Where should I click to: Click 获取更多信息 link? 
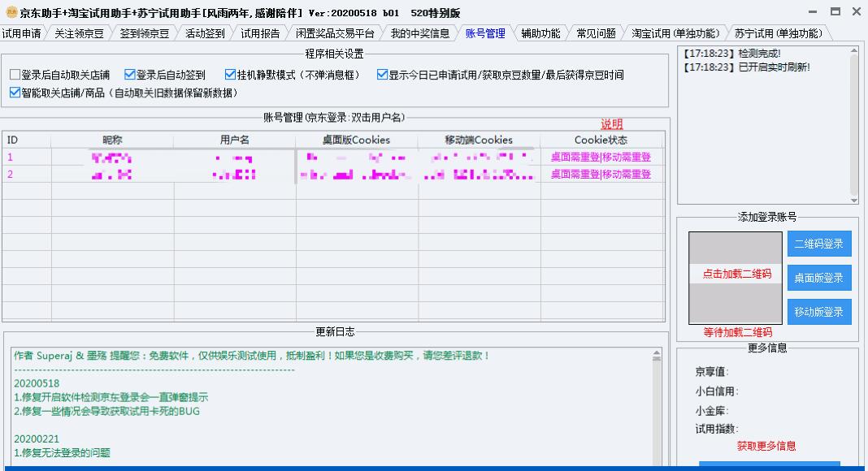[x=766, y=446]
